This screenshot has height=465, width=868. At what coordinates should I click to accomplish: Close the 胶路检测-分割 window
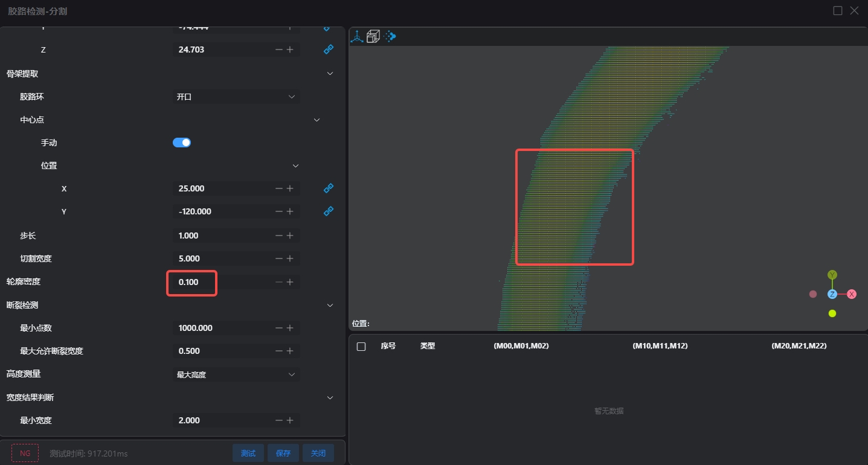(x=854, y=10)
